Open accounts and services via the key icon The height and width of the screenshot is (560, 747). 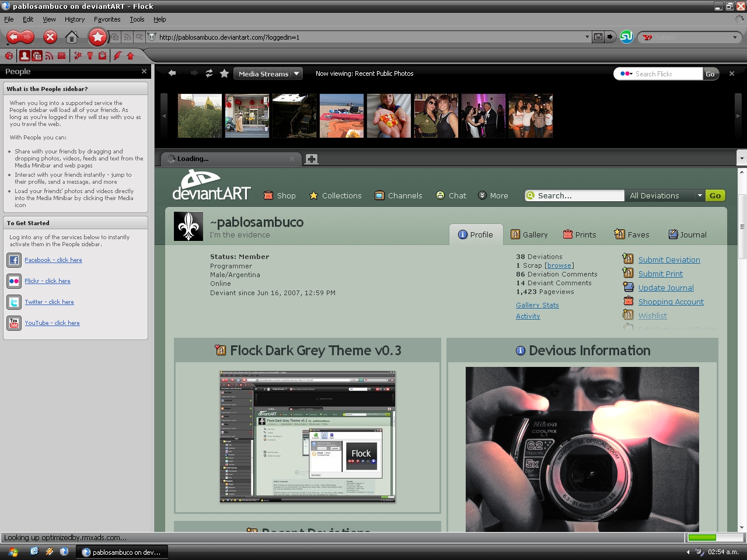coord(89,56)
